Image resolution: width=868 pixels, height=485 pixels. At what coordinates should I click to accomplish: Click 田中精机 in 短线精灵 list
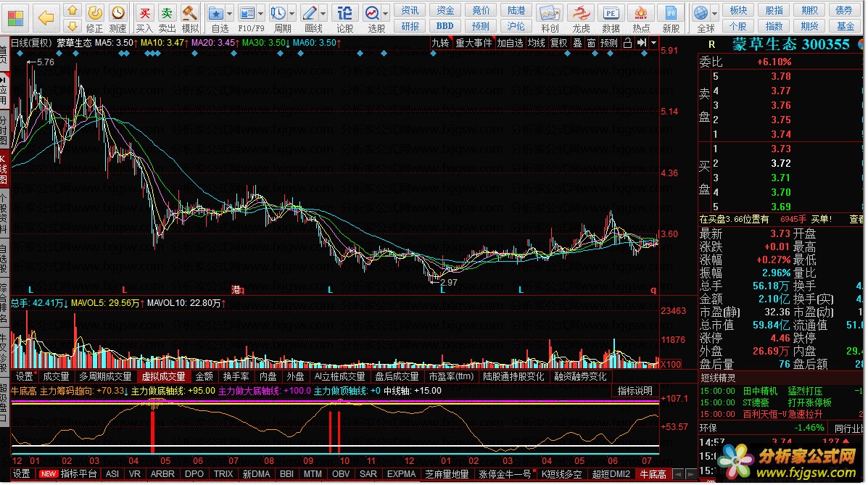[x=760, y=391]
